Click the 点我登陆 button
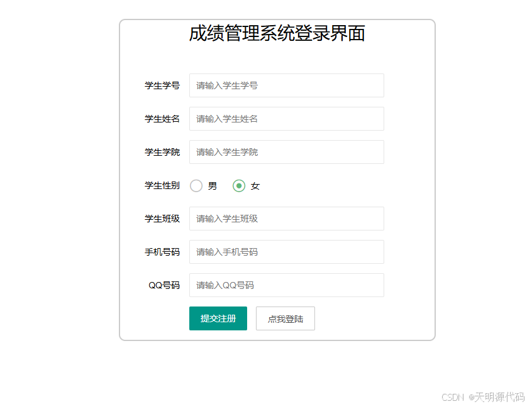Screen dimensions: 532x407 pos(285,318)
